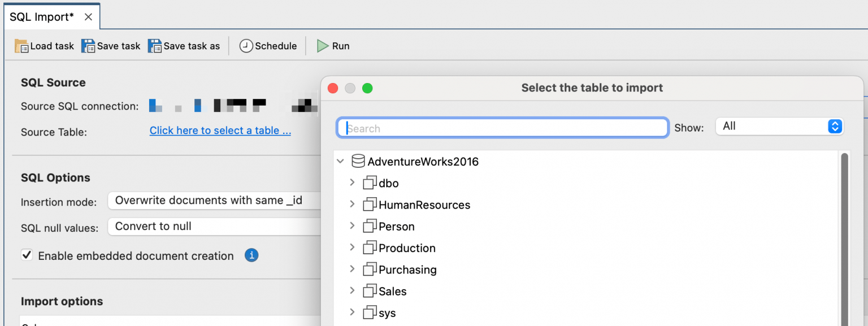Click the table list vertical scrollbar

coord(845,237)
